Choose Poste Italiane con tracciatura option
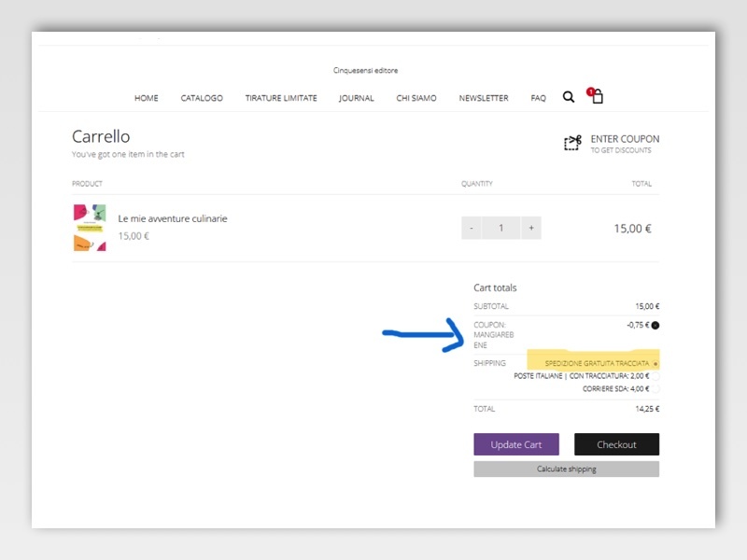This screenshot has height=560, width=747. 655,376
